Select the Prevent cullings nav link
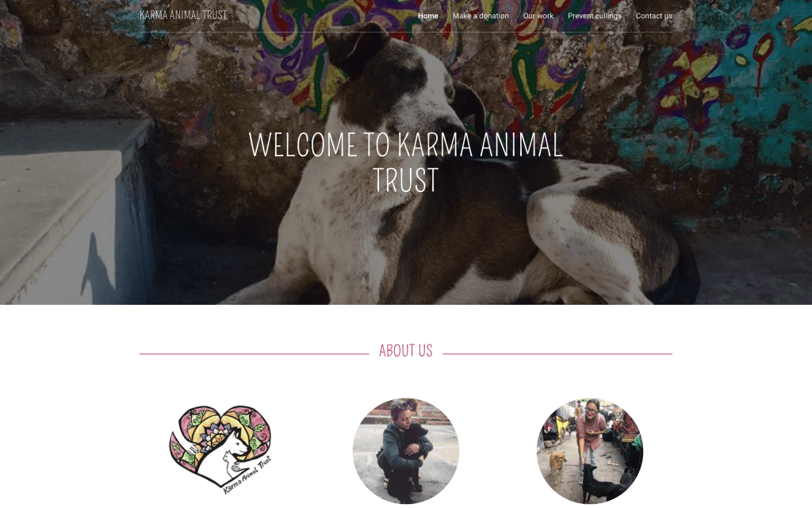This screenshot has height=508, width=812. (x=595, y=16)
